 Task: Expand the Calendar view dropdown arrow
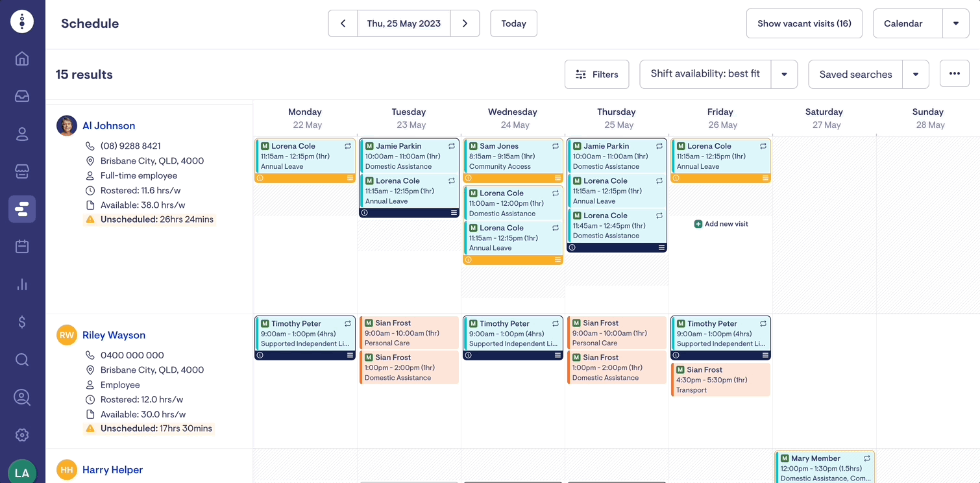[955, 23]
